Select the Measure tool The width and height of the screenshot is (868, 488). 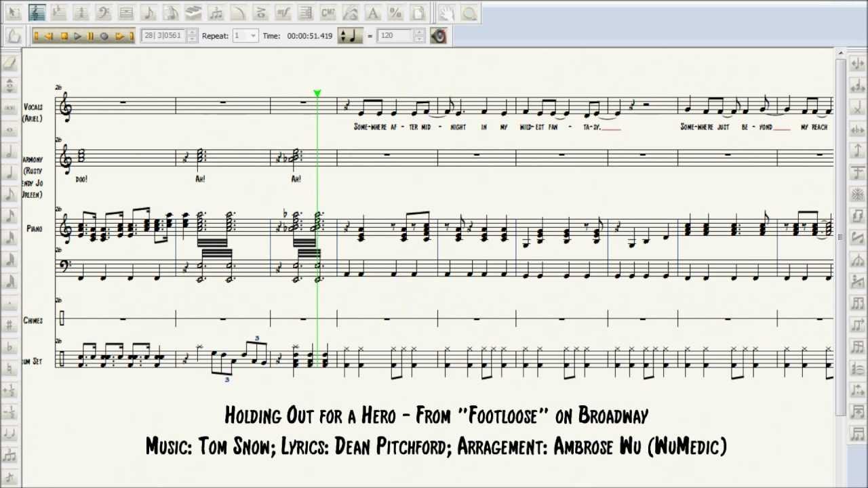[x=126, y=13]
